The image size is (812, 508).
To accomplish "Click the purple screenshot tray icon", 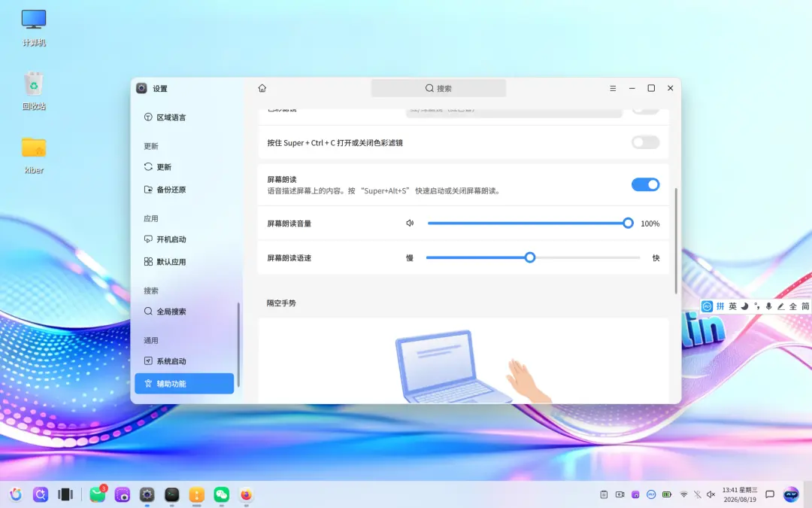I will point(635,494).
